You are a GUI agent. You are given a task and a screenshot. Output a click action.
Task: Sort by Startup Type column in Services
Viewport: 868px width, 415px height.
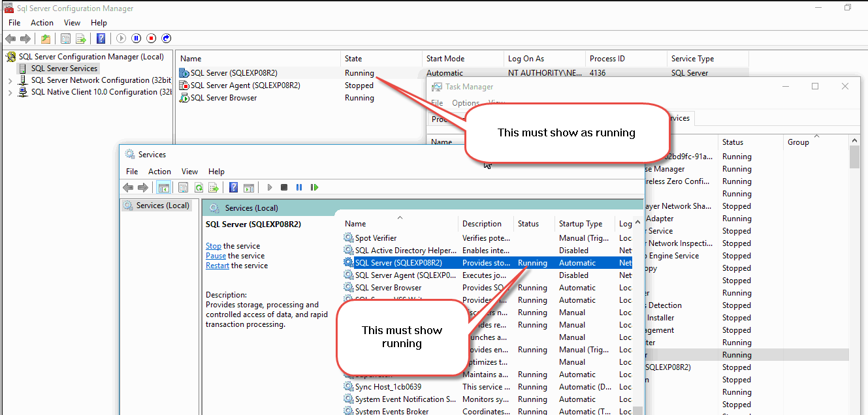(x=585, y=224)
